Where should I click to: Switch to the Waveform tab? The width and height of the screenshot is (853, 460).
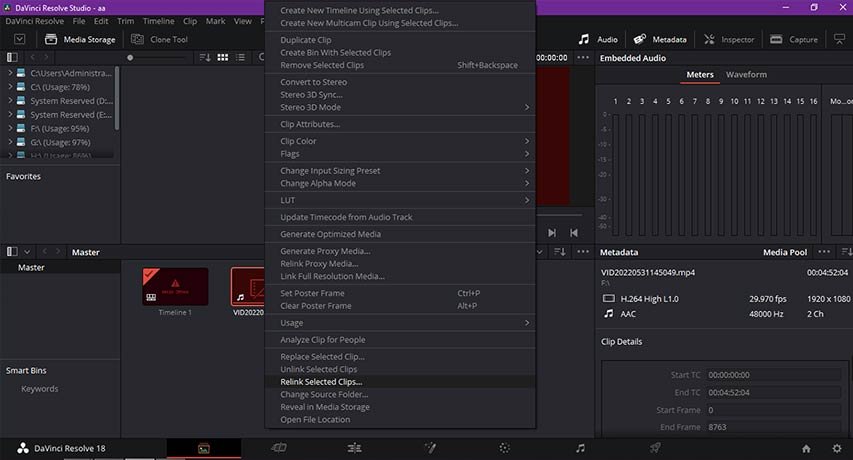click(746, 74)
